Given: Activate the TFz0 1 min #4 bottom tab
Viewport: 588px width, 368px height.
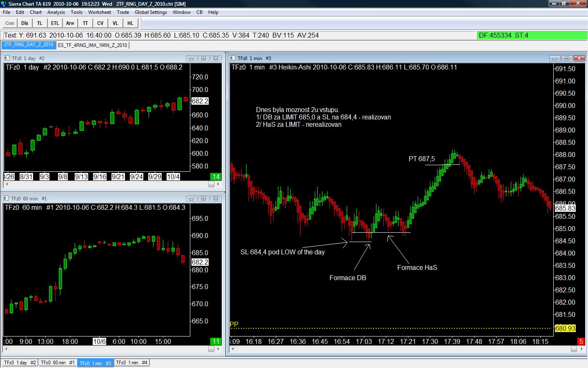Looking at the screenshot, I should click(x=132, y=363).
